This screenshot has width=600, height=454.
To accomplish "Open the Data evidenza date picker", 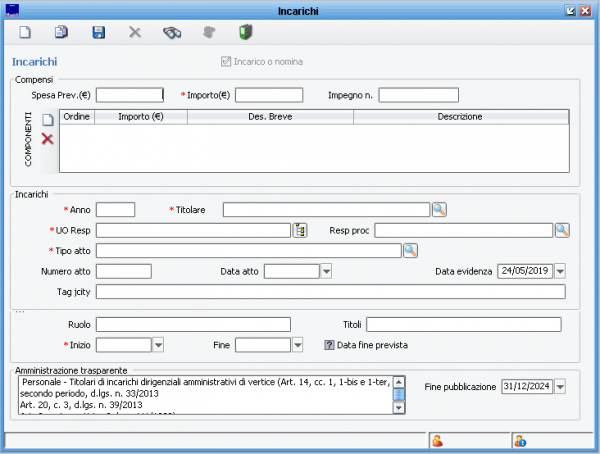I will tap(560, 271).
